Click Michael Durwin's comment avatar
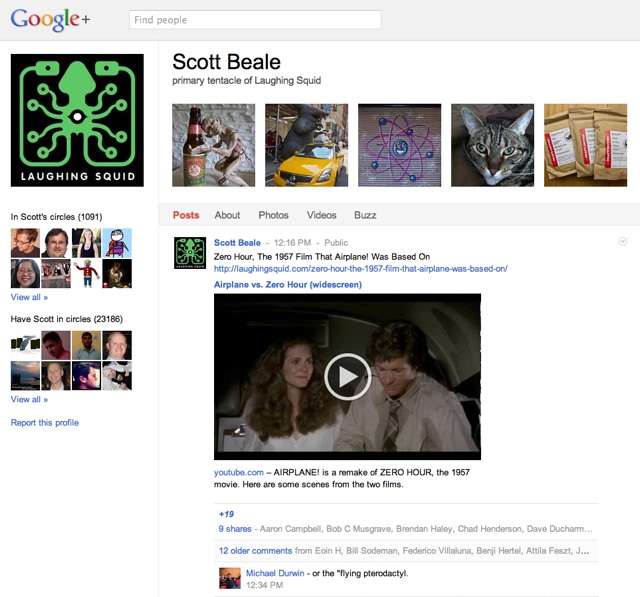The width and height of the screenshot is (640, 597). [230, 578]
